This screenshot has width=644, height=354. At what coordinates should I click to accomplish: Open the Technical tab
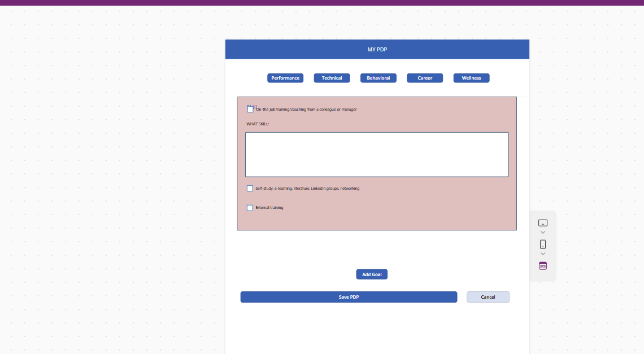coord(332,78)
